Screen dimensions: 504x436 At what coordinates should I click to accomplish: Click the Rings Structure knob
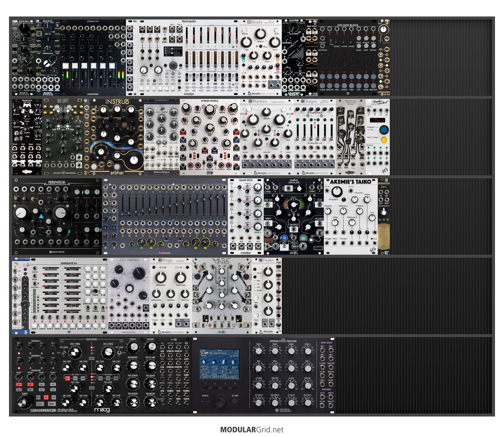click(x=180, y=277)
